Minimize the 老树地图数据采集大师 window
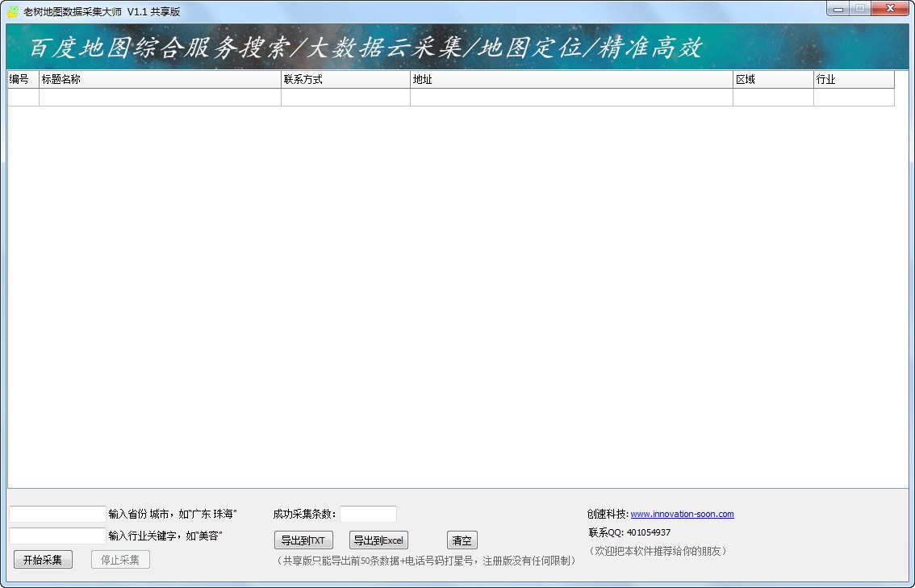 click(x=838, y=9)
